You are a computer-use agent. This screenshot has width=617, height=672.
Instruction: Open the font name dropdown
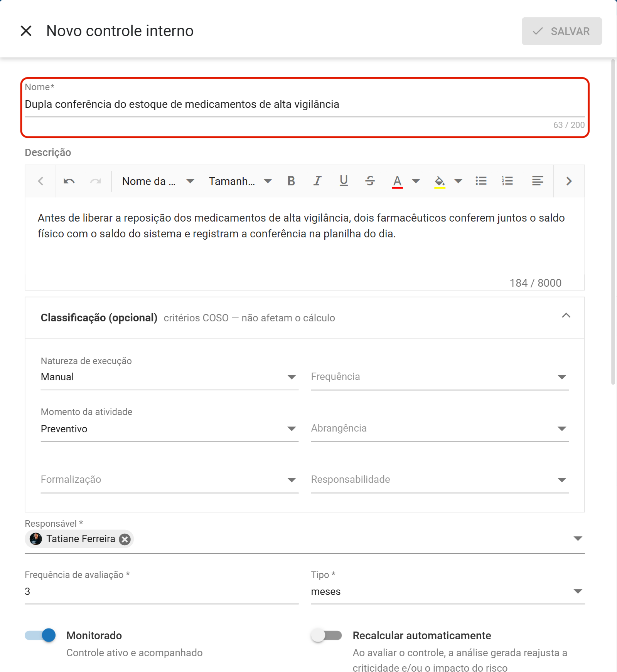click(x=158, y=181)
